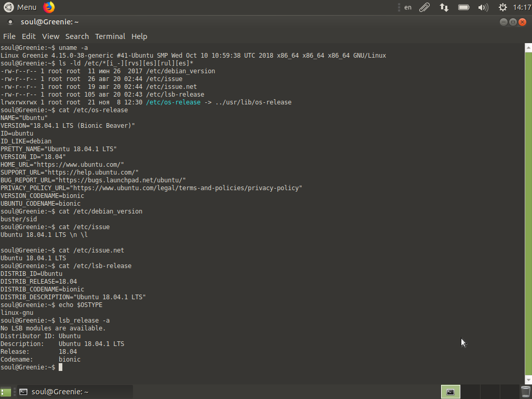The height and width of the screenshot is (399, 532).
Task: Select the 'soul@Greenie: ~' taskbar button
Action: (75, 392)
